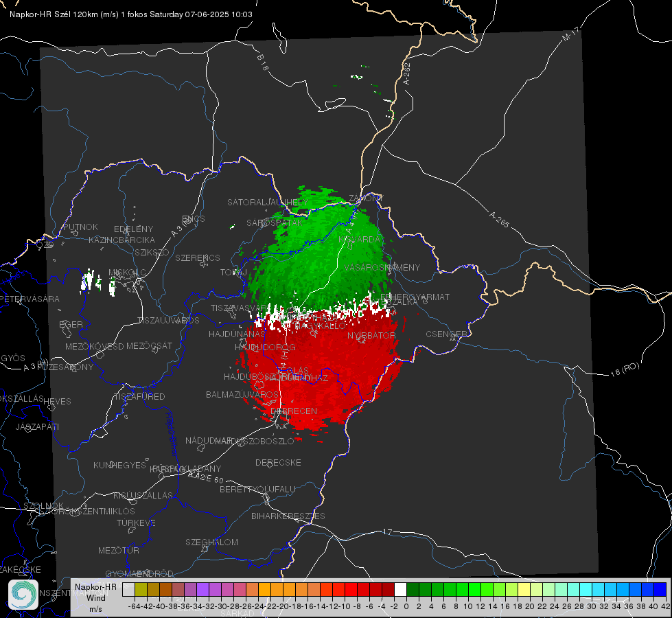The width and height of the screenshot is (672, 618).
Task: Click the M-17 road label
Action: coord(570,34)
